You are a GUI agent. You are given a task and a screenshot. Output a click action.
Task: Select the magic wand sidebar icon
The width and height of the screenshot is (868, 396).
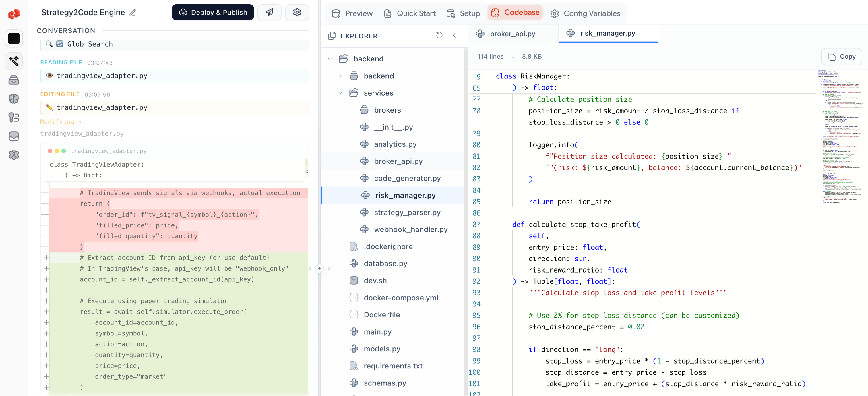coord(14,61)
